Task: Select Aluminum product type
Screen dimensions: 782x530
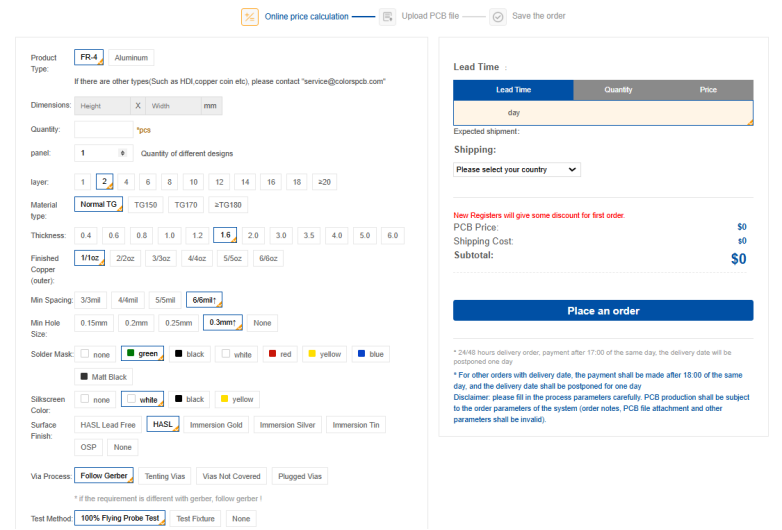Action: (131, 58)
